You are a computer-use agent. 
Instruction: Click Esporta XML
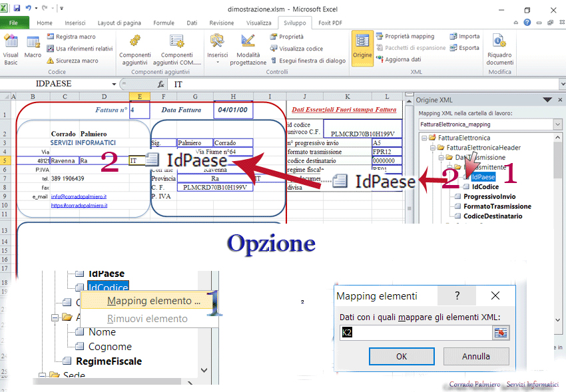coord(465,48)
